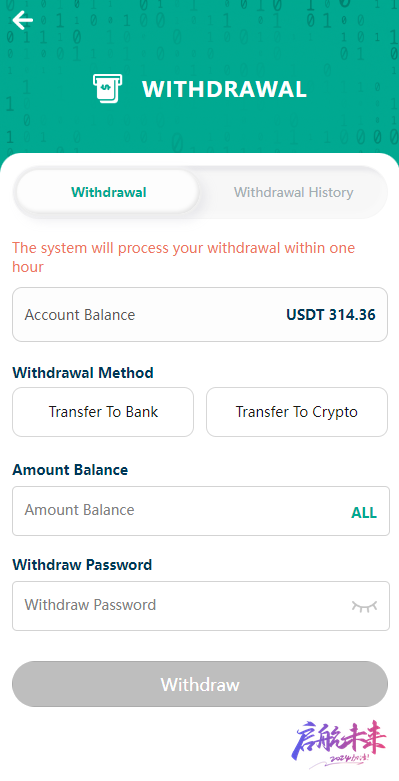Click the Amount Balance heading label
This screenshot has height=781, width=399.
[x=70, y=470]
